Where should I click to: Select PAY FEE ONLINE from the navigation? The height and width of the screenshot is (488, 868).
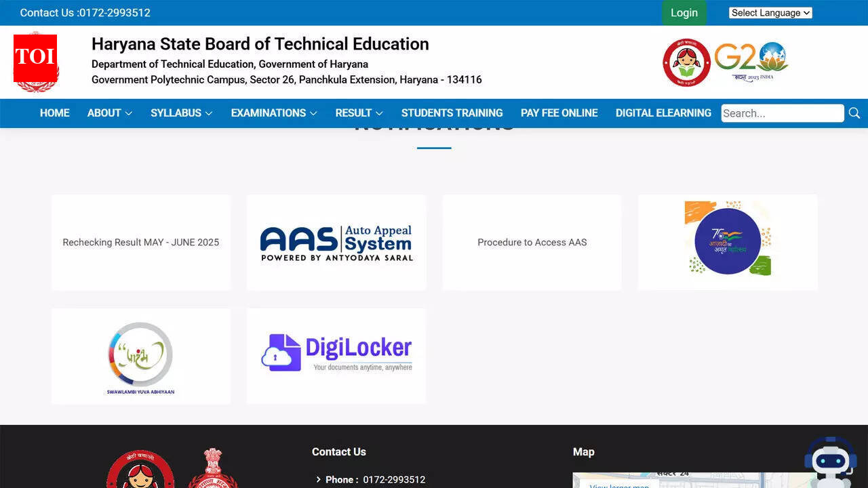pos(559,113)
